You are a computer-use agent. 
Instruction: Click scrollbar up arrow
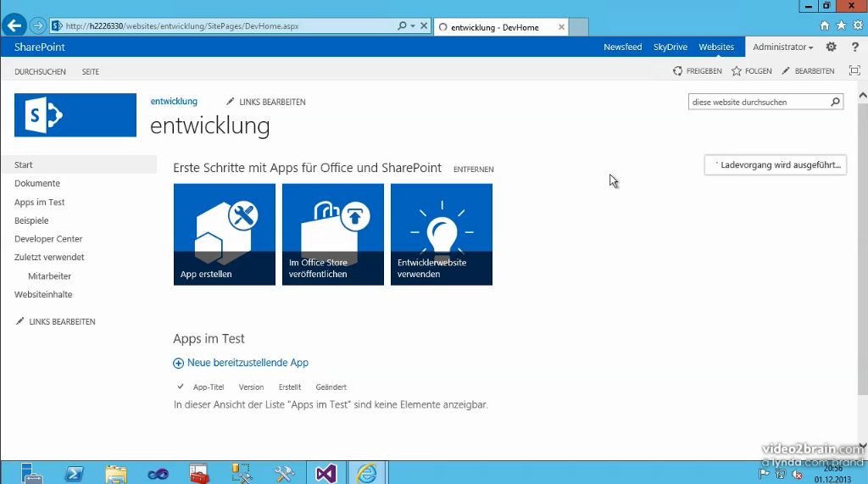pyautogui.click(x=862, y=96)
